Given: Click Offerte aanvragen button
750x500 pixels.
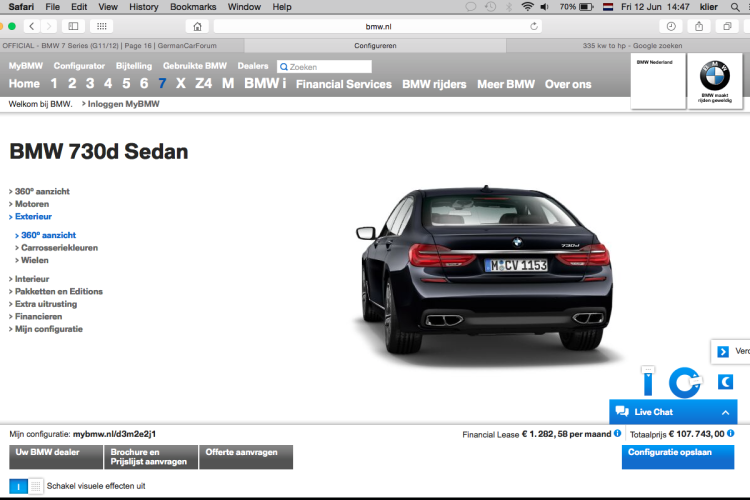Looking at the screenshot, I should pos(246,457).
